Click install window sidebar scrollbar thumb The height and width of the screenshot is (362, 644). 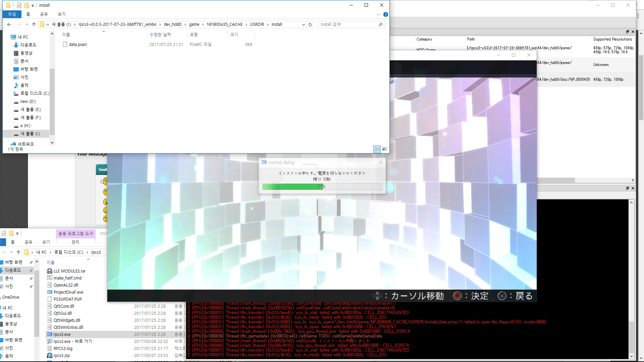(52, 101)
